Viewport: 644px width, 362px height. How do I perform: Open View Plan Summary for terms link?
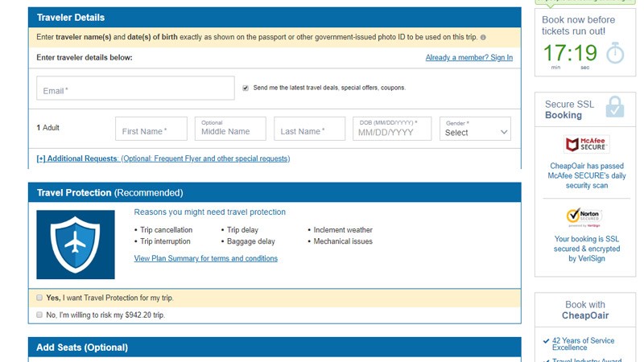(x=205, y=258)
